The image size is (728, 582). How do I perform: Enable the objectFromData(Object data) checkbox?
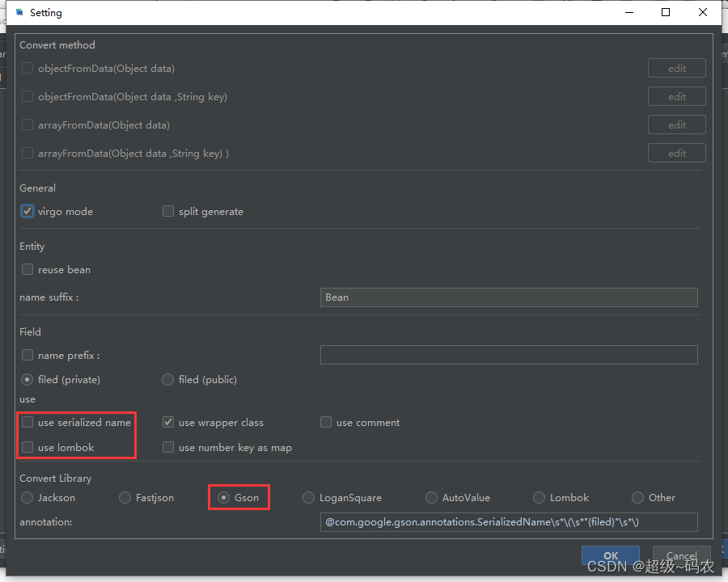27,69
